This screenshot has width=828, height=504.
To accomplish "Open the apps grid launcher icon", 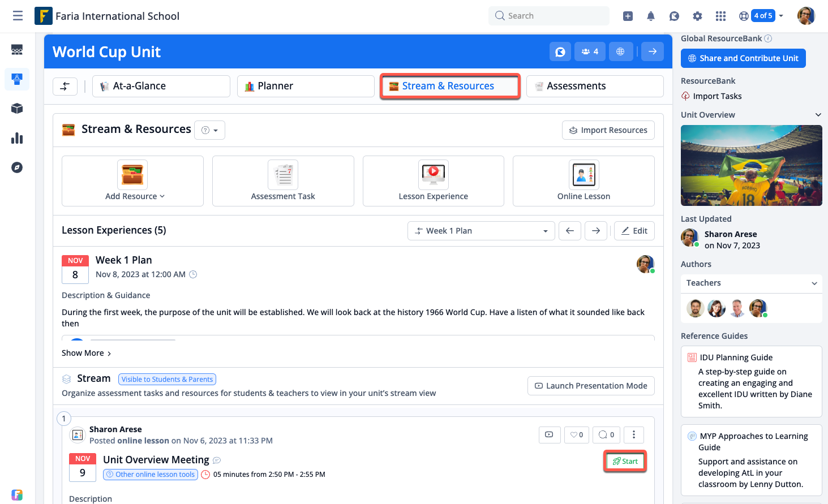I will (x=720, y=16).
